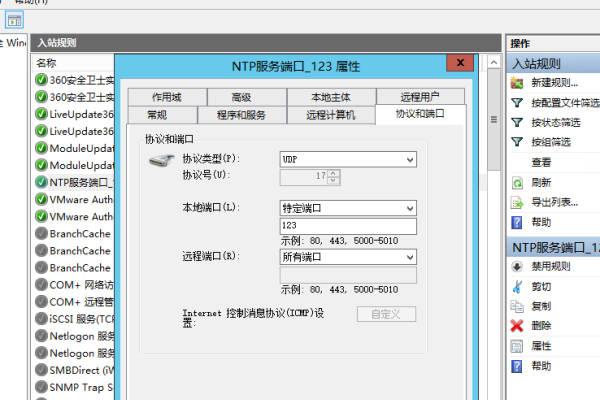Click the filter by group funnel icon

click(x=517, y=142)
